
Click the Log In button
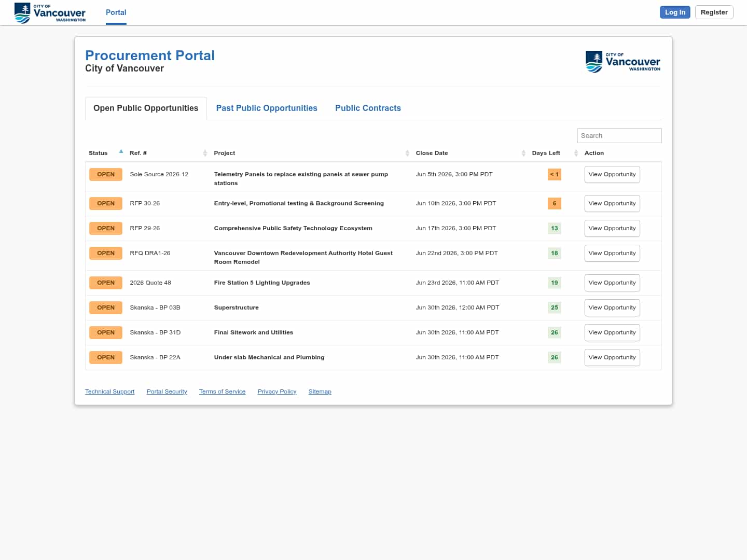click(675, 12)
